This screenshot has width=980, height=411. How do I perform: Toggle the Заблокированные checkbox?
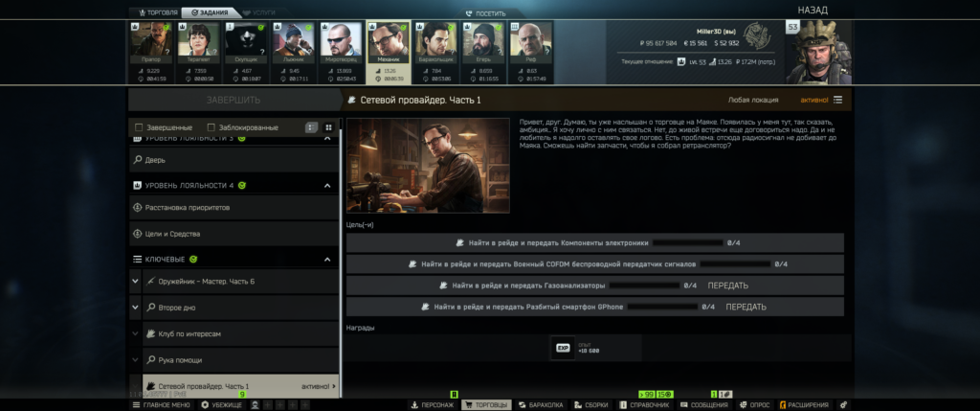(212, 127)
